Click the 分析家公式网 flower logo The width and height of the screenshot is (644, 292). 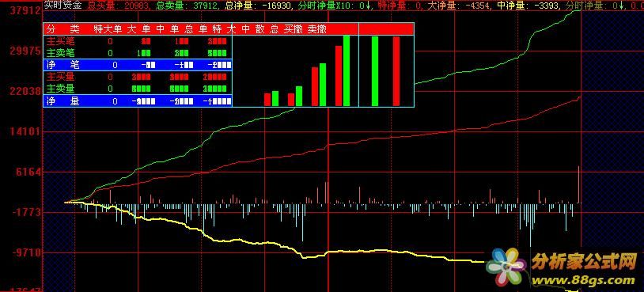coord(506,268)
